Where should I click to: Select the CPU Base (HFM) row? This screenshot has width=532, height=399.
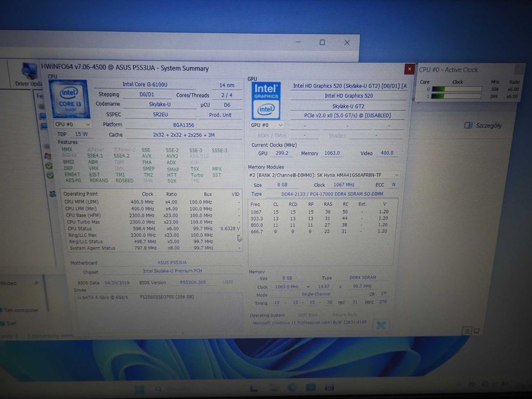(x=152, y=215)
